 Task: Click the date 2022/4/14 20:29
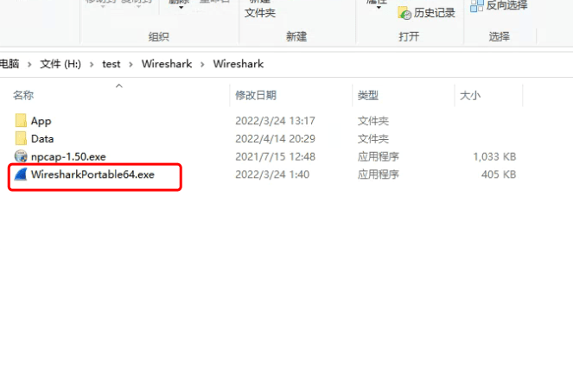275,139
